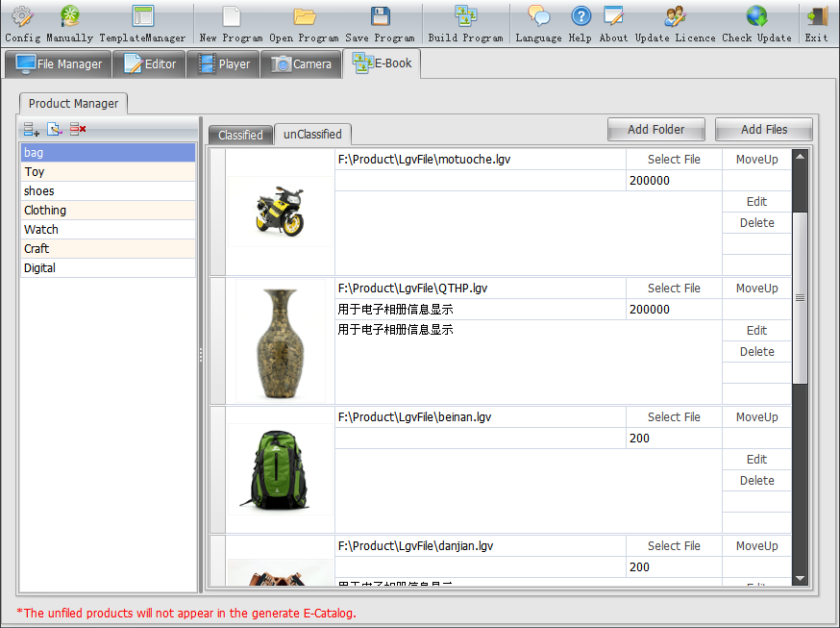Screen dimensions: 840x628
Task: Click the add category icon
Action: pyautogui.click(x=32, y=129)
